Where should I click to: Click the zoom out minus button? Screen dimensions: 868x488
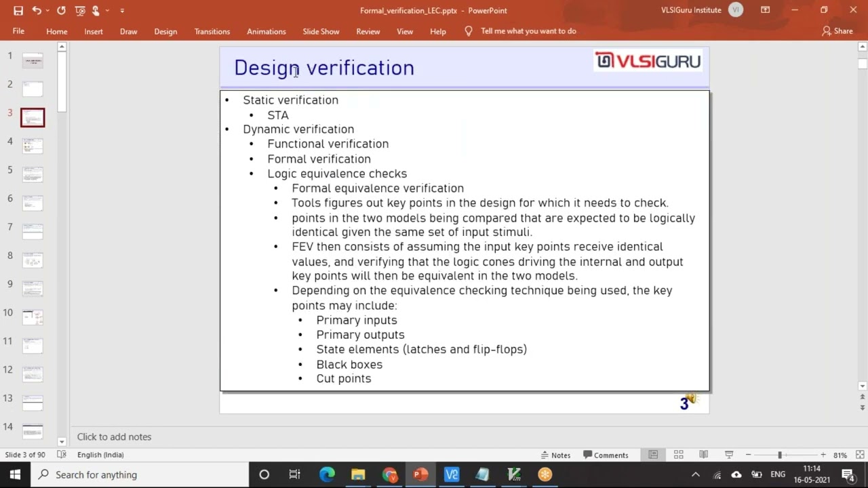748,455
